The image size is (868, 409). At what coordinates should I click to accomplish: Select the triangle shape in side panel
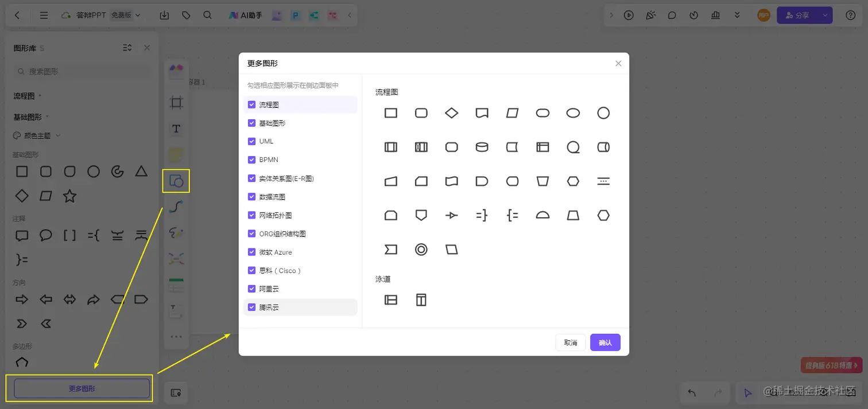tap(141, 171)
